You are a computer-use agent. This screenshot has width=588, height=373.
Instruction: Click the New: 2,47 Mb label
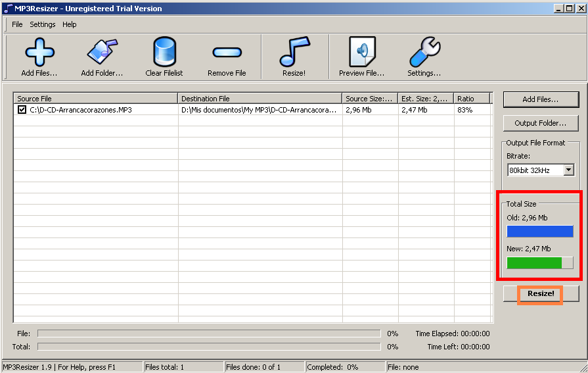[529, 249]
